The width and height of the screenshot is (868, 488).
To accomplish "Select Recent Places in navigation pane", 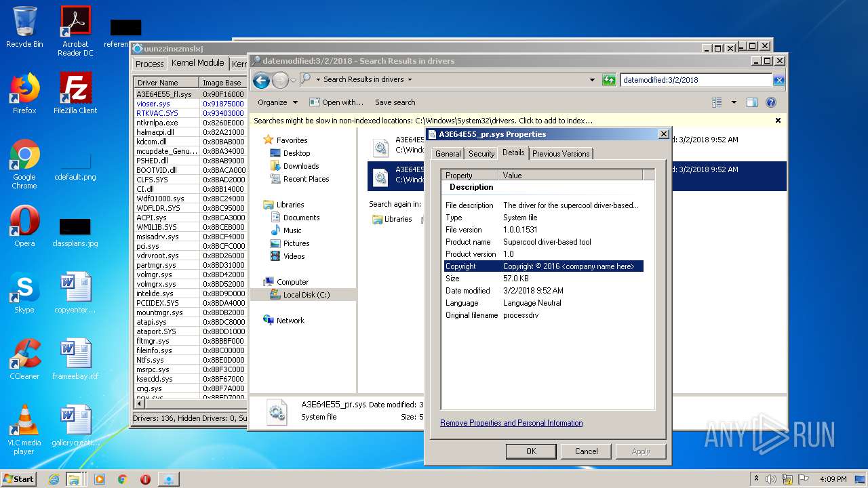I will click(x=306, y=179).
